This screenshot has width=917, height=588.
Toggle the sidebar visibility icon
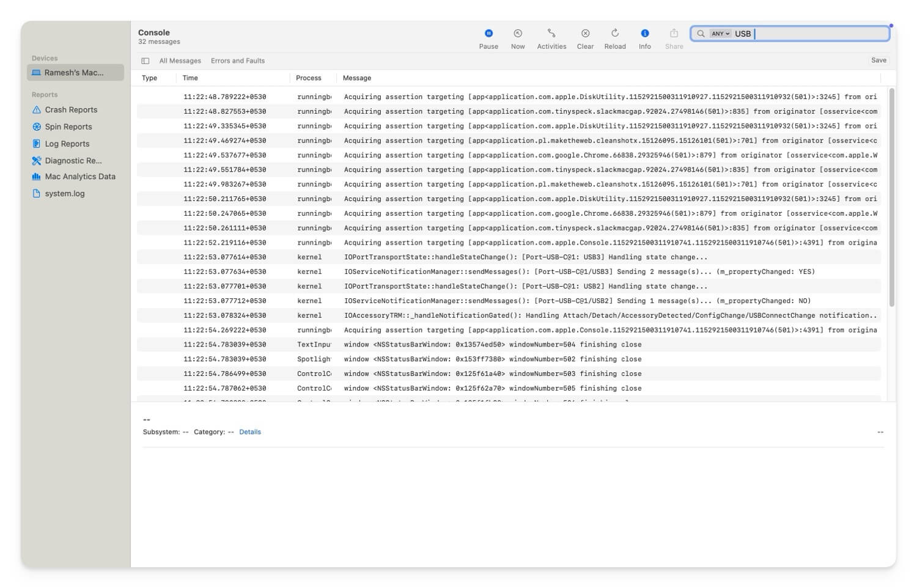[x=145, y=61]
